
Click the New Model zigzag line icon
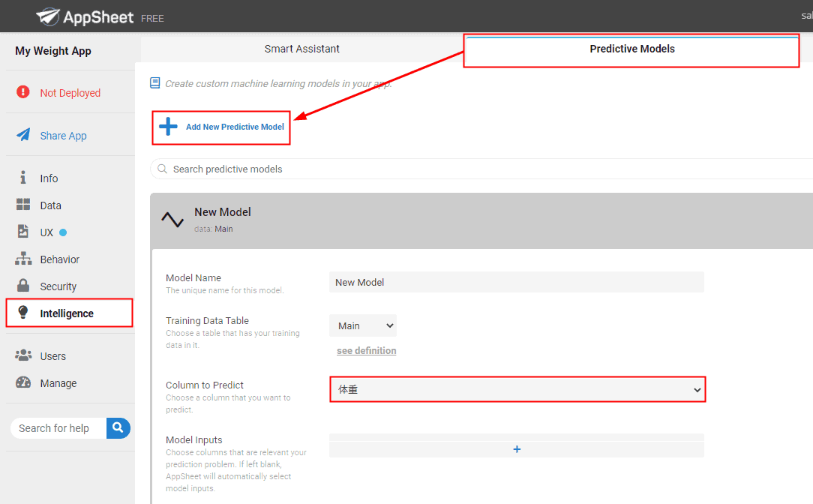172,219
